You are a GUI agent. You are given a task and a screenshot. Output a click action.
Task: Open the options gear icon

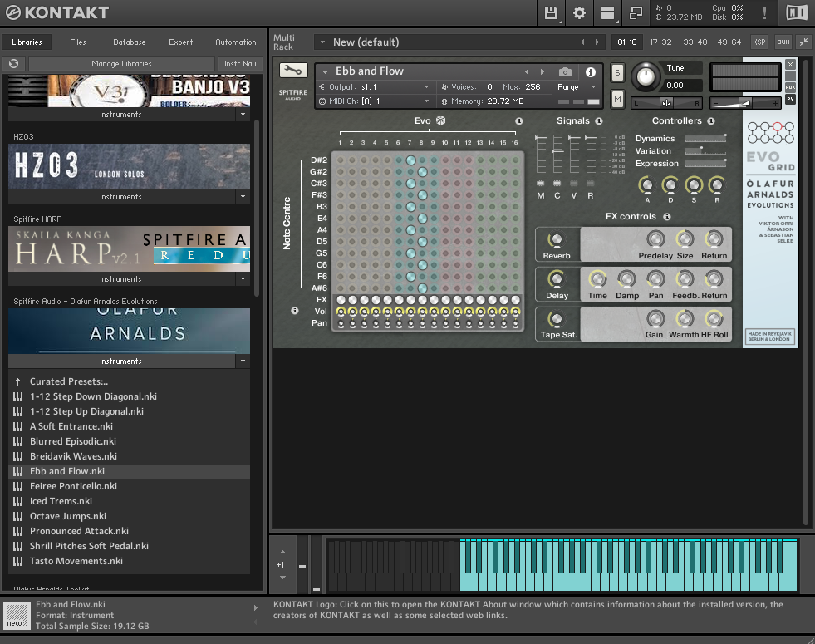point(579,13)
